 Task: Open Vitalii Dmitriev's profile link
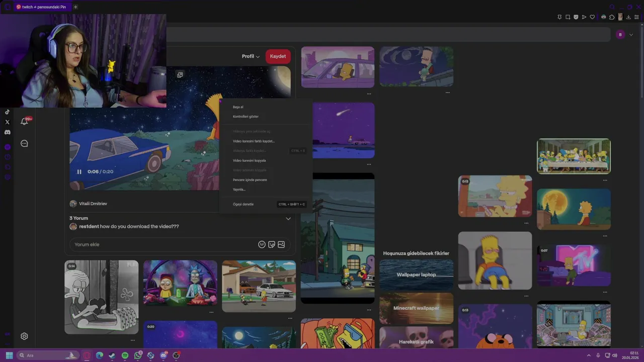pos(93,204)
